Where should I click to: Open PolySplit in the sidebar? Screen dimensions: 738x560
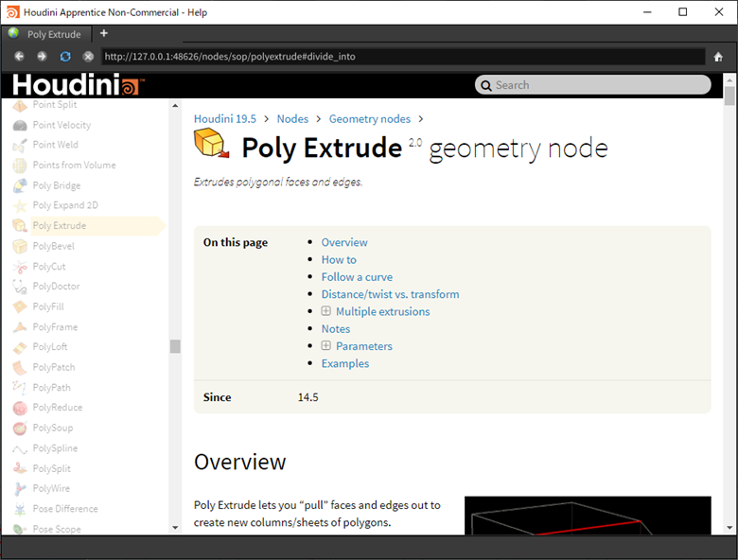coord(52,468)
